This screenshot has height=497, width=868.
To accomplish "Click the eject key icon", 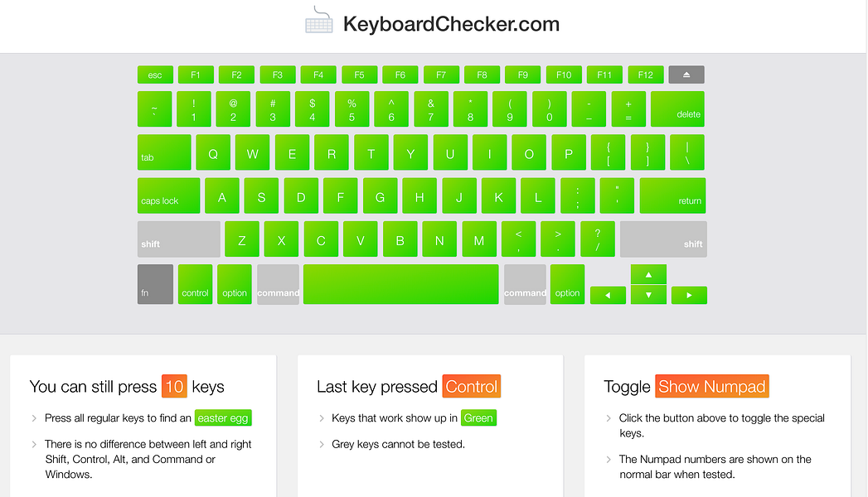I will coord(686,74).
